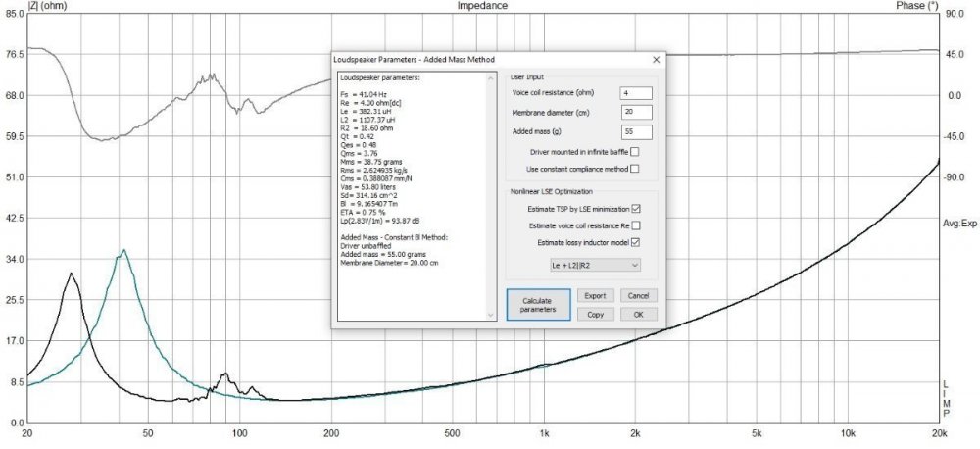Image resolution: width=980 pixels, height=449 pixels.
Task: Click scroll-up arrow in parameters list
Action: (492, 76)
